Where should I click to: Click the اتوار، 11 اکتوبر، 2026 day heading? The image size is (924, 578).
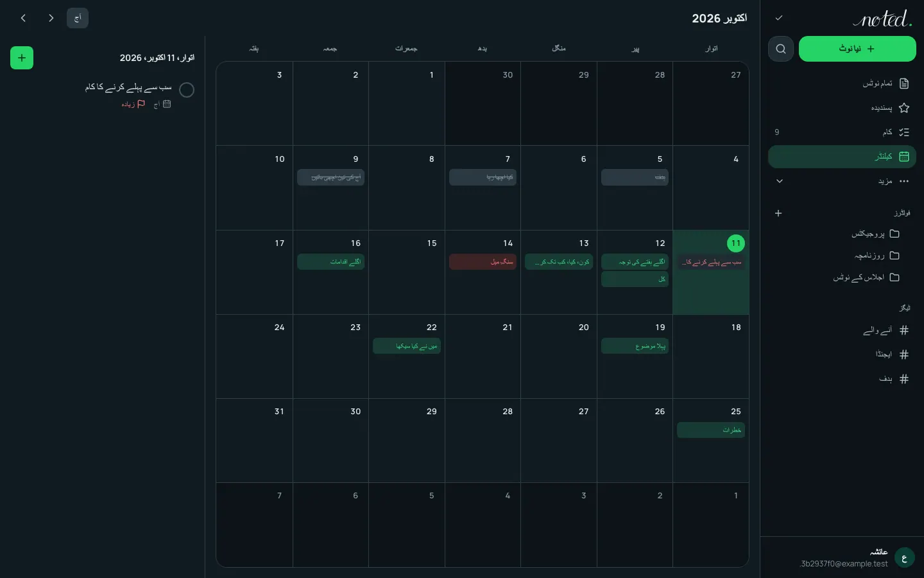[157, 58]
